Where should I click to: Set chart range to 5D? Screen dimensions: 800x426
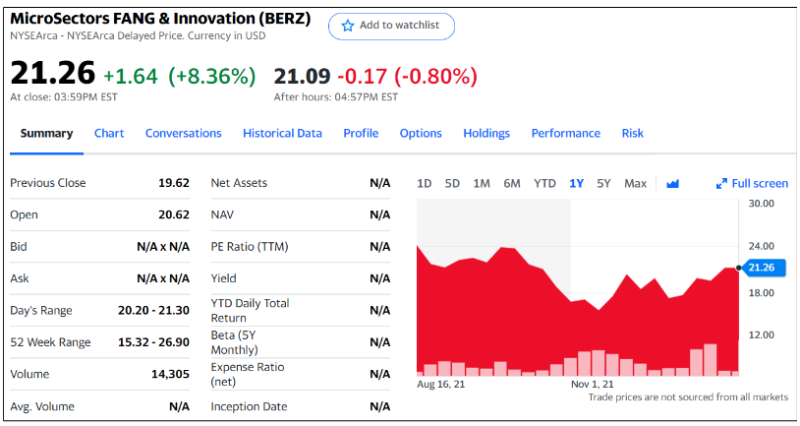click(452, 183)
